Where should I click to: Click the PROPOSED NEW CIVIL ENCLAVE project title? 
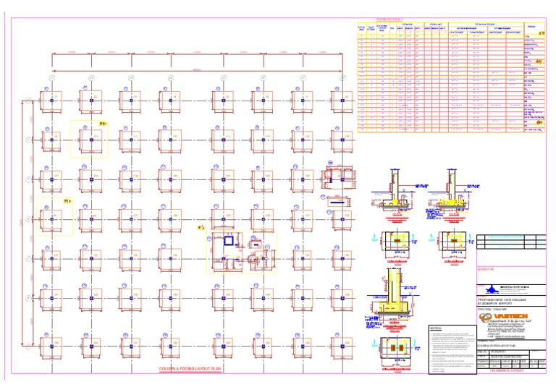point(502,300)
